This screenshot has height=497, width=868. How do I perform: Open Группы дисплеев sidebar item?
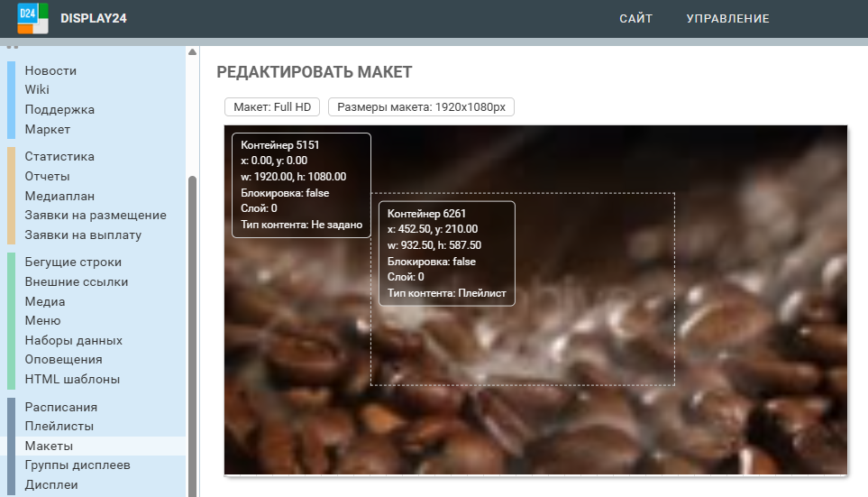click(78, 465)
